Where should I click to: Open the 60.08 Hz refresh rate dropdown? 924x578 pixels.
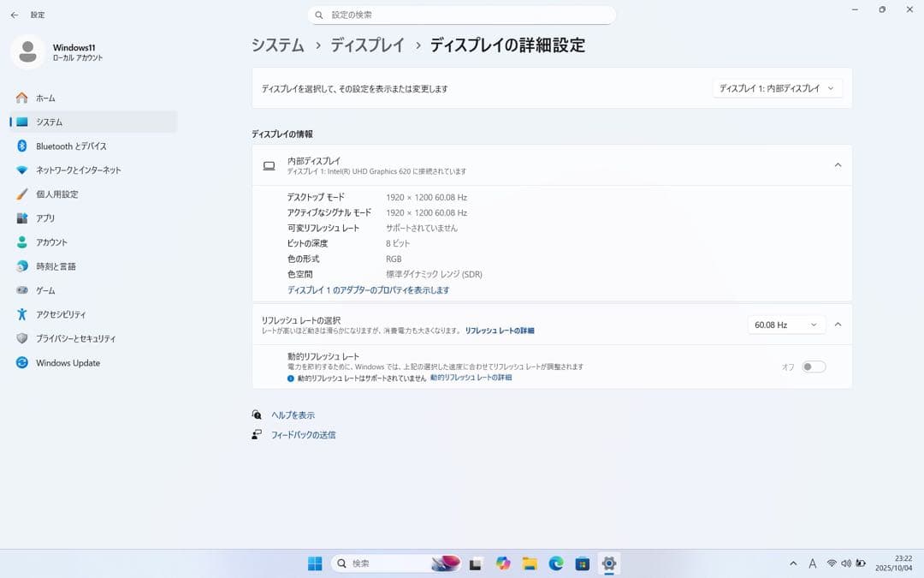(785, 324)
